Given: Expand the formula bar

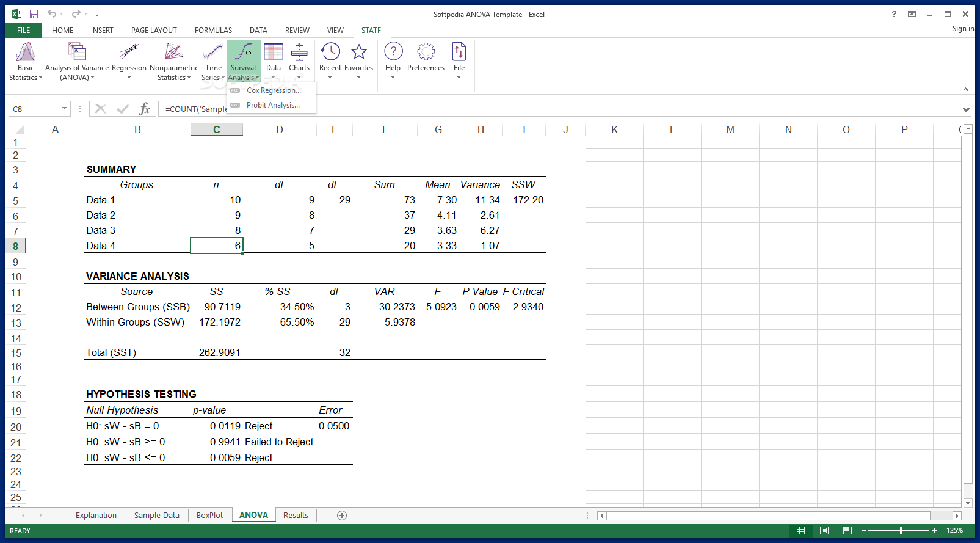Looking at the screenshot, I should (966, 109).
